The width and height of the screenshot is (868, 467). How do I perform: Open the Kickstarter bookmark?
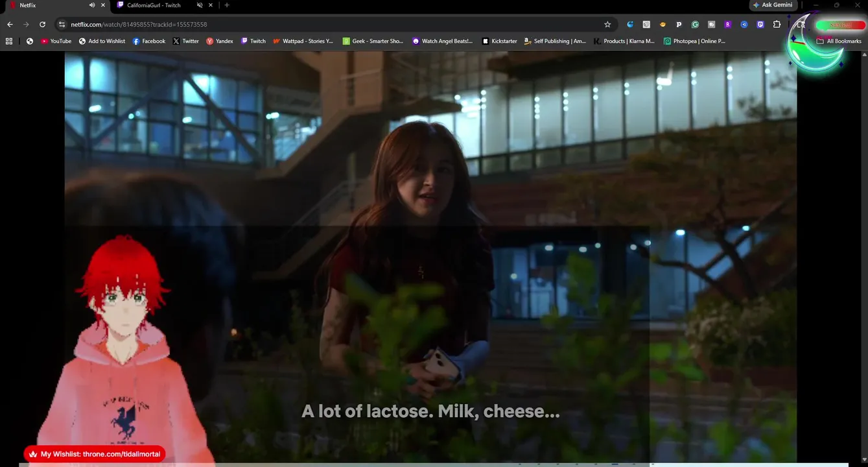tap(500, 41)
